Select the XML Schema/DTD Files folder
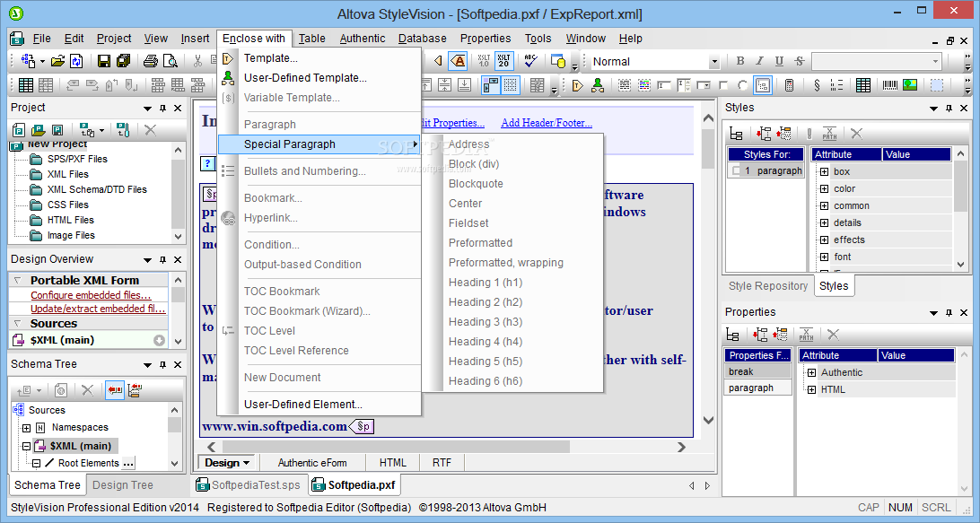This screenshot has width=980, height=523. click(x=97, y=189)
